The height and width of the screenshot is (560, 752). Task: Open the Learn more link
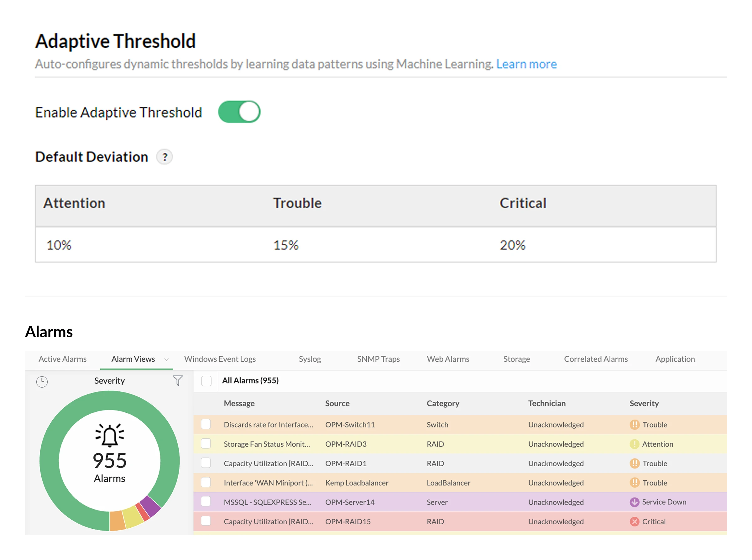click(x=526, y=64)
